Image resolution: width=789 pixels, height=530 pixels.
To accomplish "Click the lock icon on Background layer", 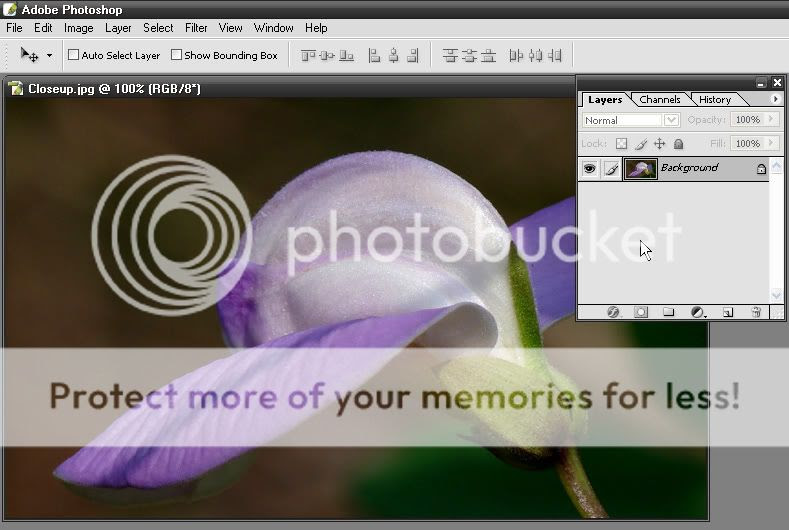I will click(761, 169).
